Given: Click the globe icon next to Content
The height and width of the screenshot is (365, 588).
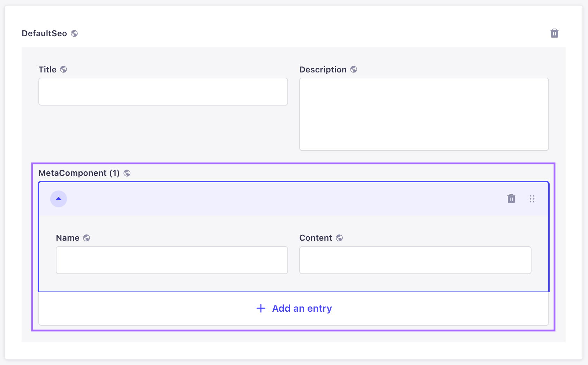Looking at the screenshot, I should pyautogui.click(x=339, y=238).
